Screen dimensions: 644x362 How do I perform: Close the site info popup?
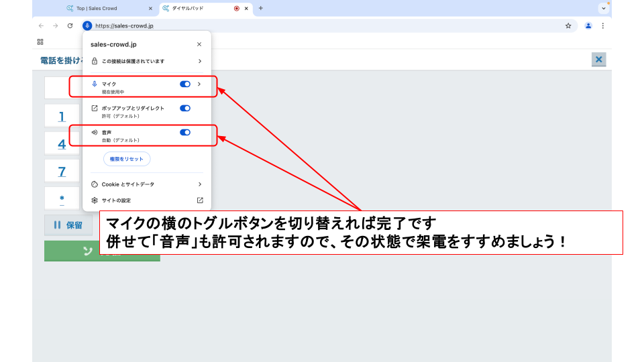pos(199,44)
